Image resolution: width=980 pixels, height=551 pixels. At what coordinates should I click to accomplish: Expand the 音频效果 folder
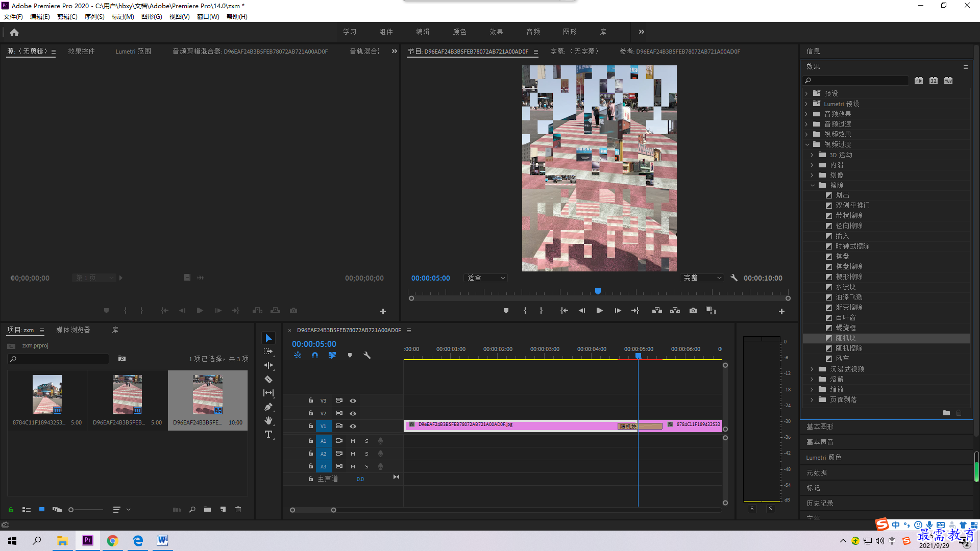click(806, 114)
